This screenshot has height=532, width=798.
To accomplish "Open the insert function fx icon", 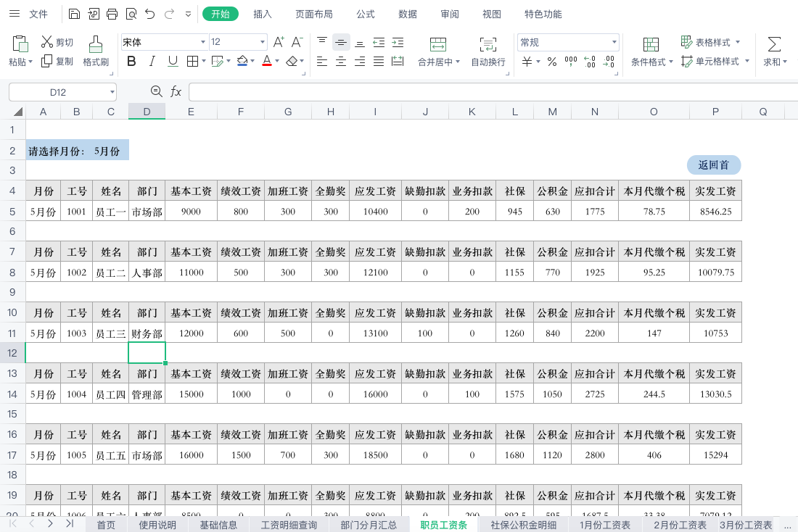I will click(x=176, y=91).
